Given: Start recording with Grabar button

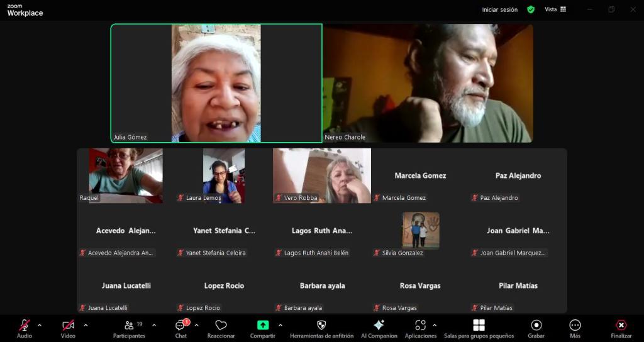Looking at the screenshot, I should point(536,328).
